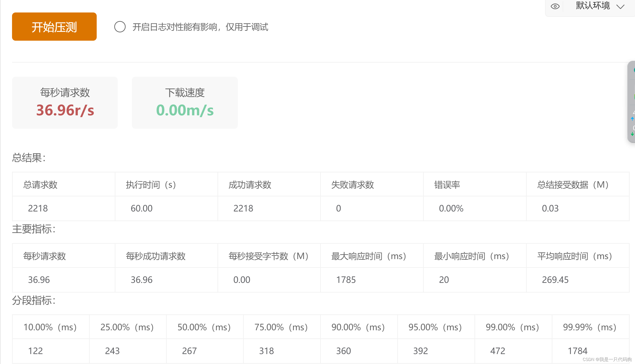This screenshot has width=635, height=364.
Task: Click the CSDN watermark text at bottom right
Action: pos(607,359)
